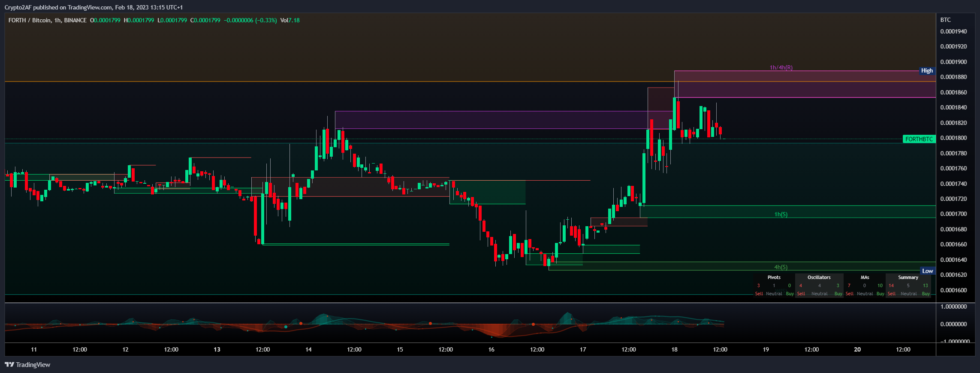The width and height of the screenshot is (980, 373).
Task: Click the High label tag
Action: pos(927,71)
